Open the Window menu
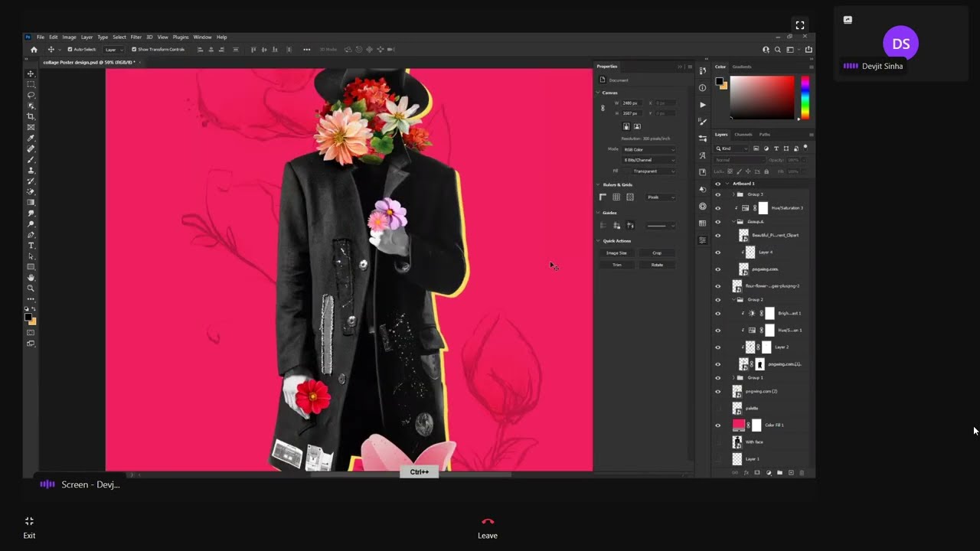980x551 pixels. 202,37
